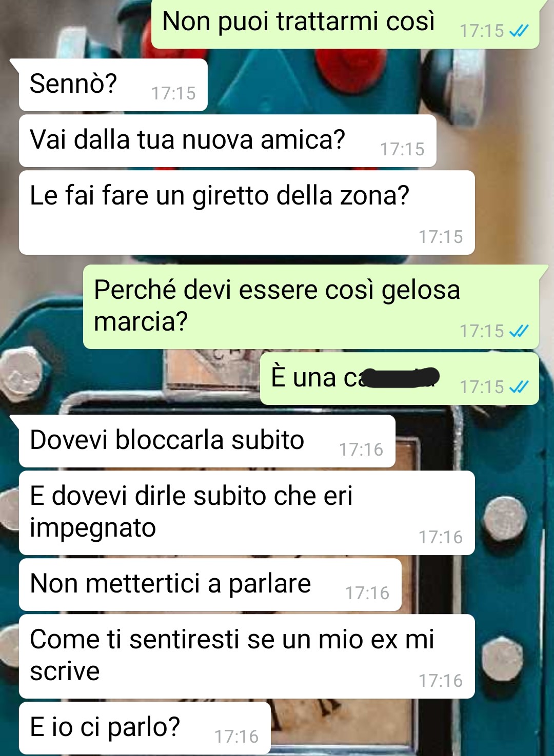554x756 pixels.
Task: Tap the 'Non mettertici a parlare' message
Action: tap(210, 584)
